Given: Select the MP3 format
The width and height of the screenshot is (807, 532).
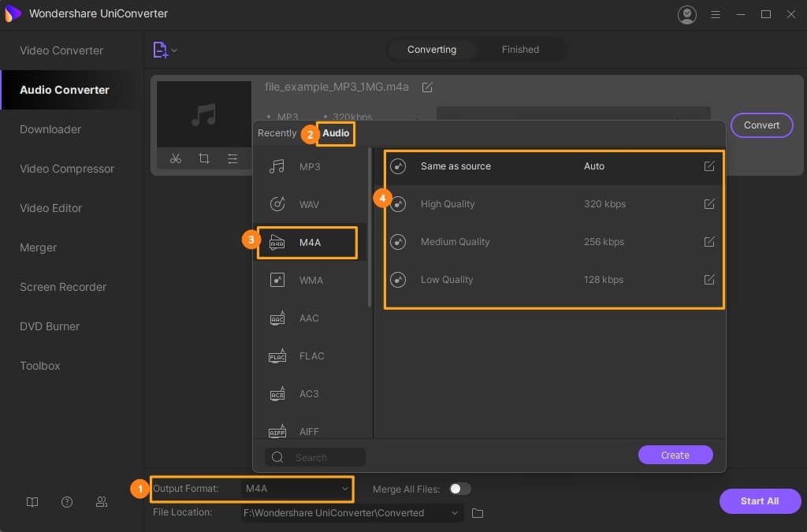Looking at the screenshot, I should [310, 167].
